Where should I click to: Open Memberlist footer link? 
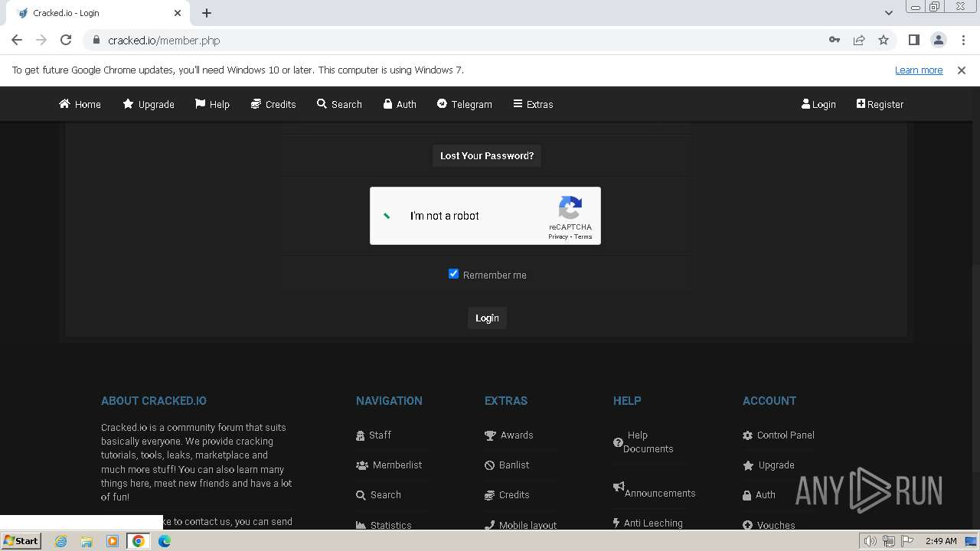pyautogui.click(x=389, y=465)
